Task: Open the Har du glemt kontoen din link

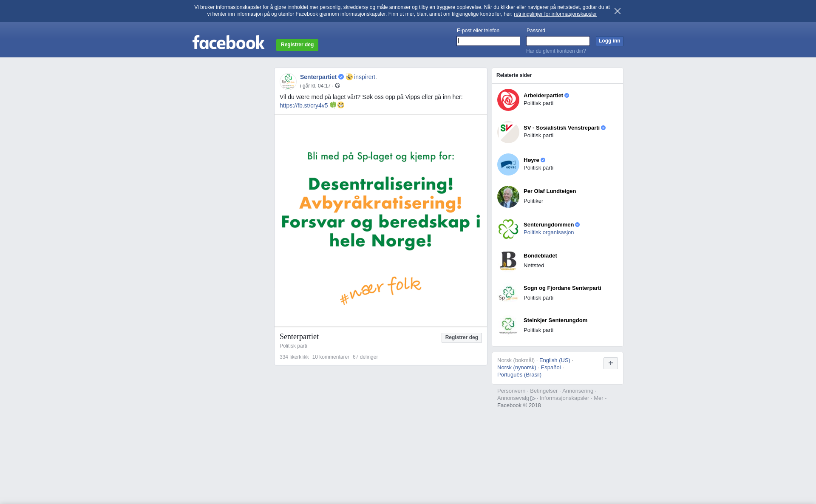Action: coord(556,51)
